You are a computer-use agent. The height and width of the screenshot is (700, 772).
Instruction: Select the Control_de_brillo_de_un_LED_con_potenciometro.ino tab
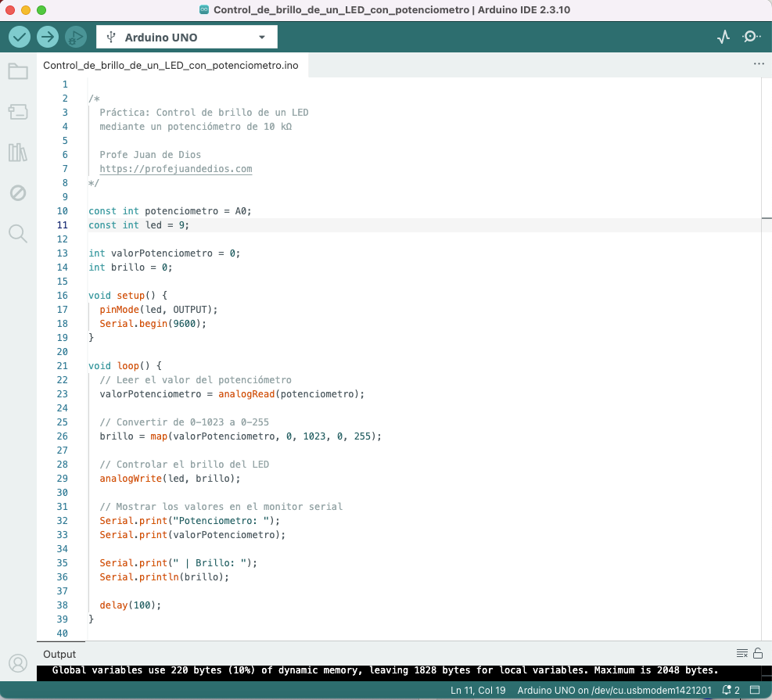pos(171,66)
